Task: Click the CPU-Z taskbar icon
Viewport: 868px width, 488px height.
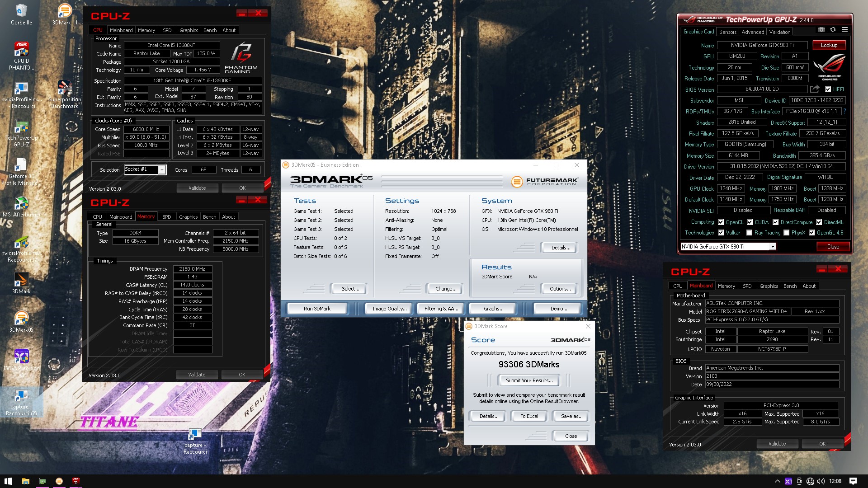Action: pyautogui.click(x=76, y=481)
